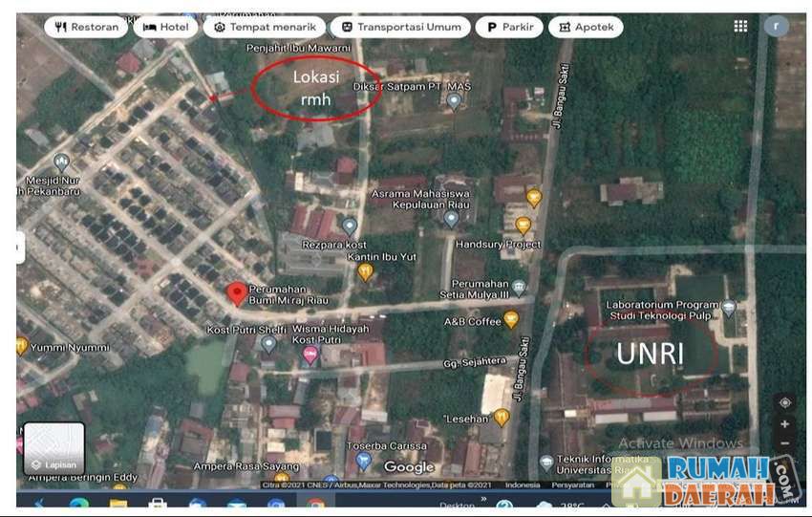Select the Kantin Ibu Yut restaurant marker
This screenshot has width=812, height=517.
coord(365,271)
